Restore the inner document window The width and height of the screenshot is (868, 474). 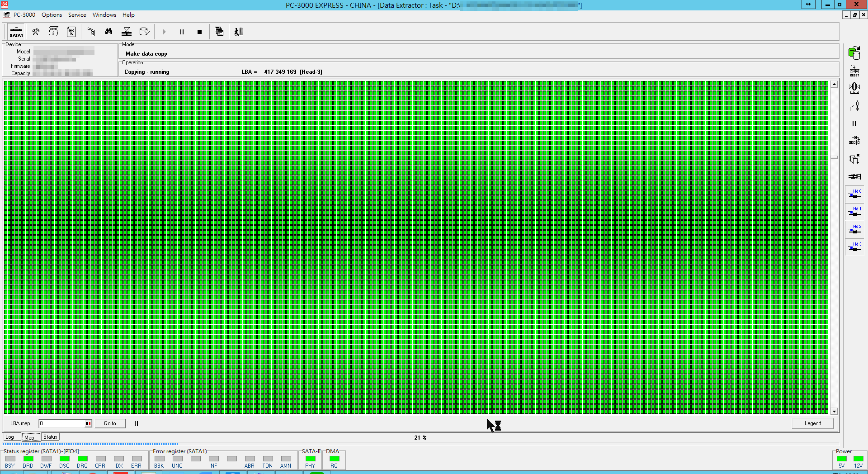(x=855, y=15)
